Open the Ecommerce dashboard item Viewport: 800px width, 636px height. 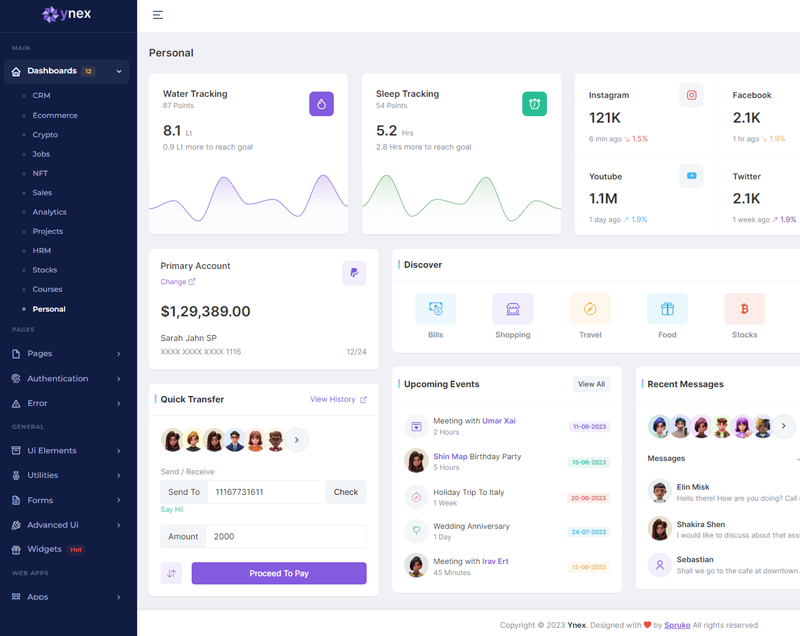[x=54, y=115]
